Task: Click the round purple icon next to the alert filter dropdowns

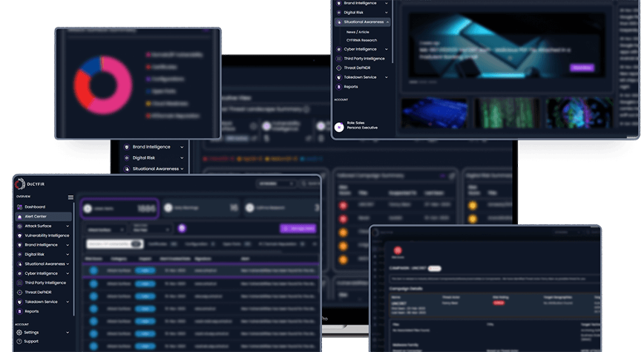Action: (x=182, y=229)
